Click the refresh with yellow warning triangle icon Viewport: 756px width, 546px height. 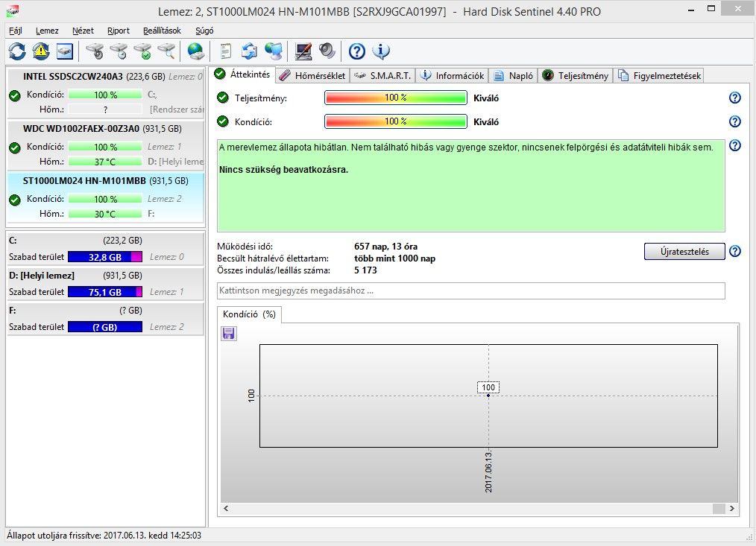pyautogui.click(x=41, y=51)
